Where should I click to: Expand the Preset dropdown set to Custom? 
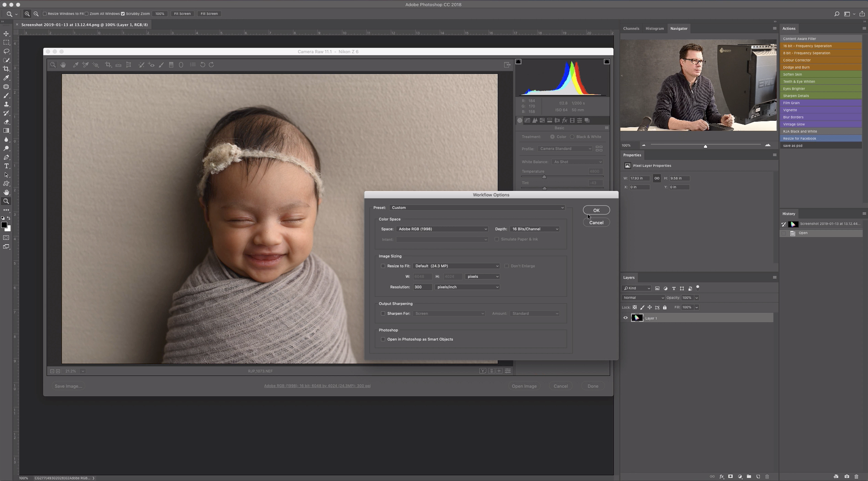[x=477, y=208]
